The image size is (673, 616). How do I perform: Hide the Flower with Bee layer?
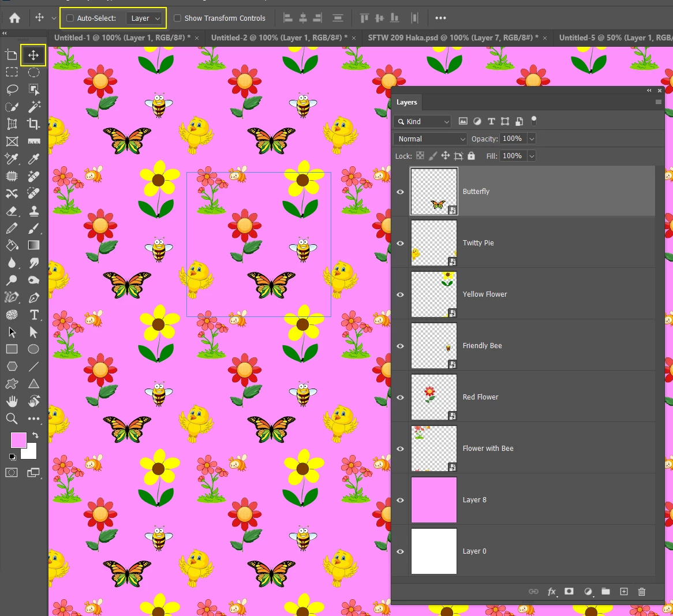click(x=400, y=449)
